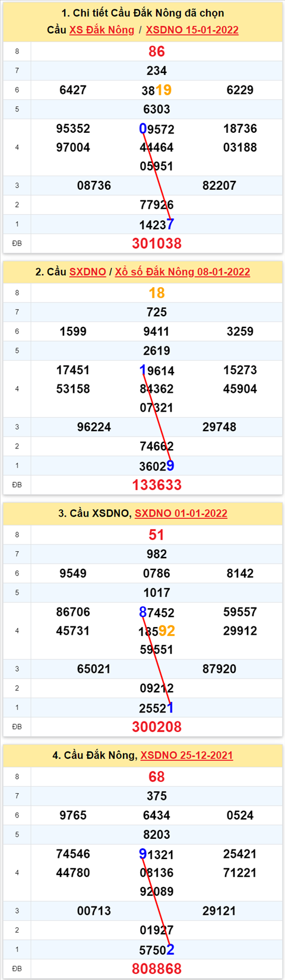Click prize 4 number 53158
Viewport: 285px width, 980px height.
73,389
